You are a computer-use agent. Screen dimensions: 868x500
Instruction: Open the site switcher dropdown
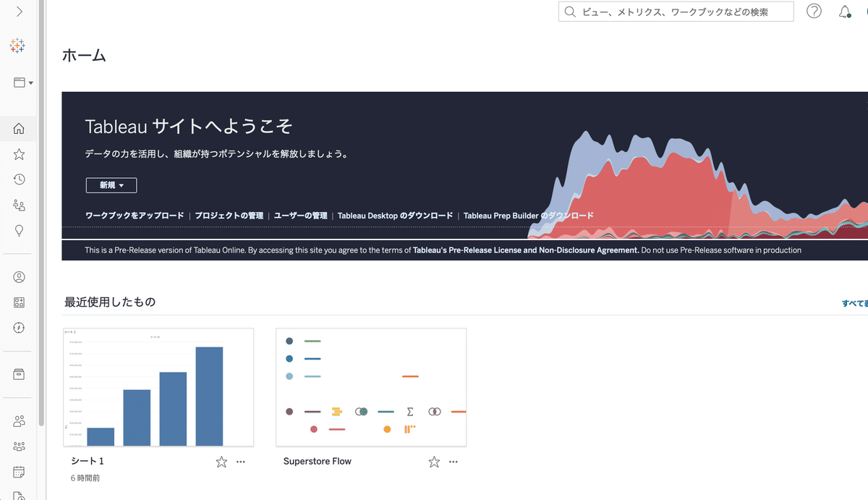(23, 82)
